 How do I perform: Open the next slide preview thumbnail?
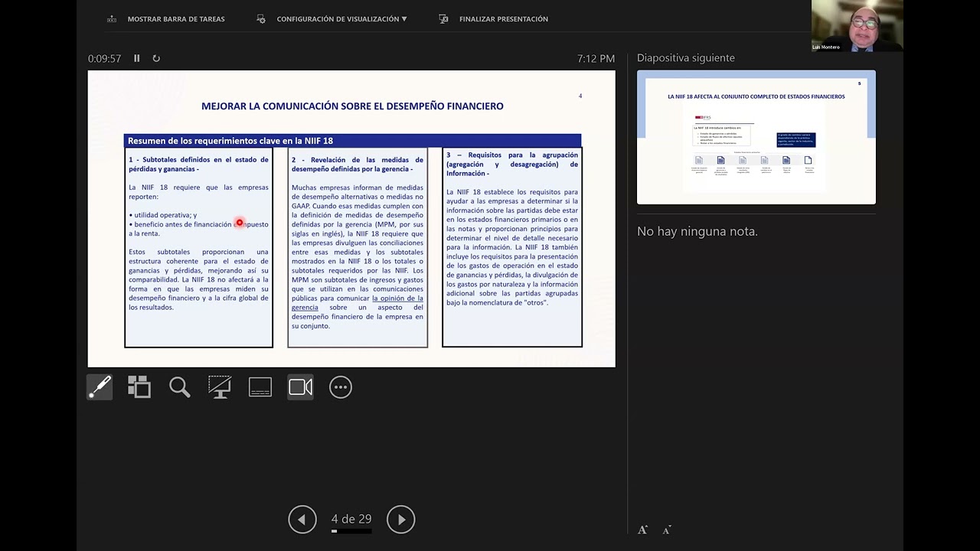756,138
